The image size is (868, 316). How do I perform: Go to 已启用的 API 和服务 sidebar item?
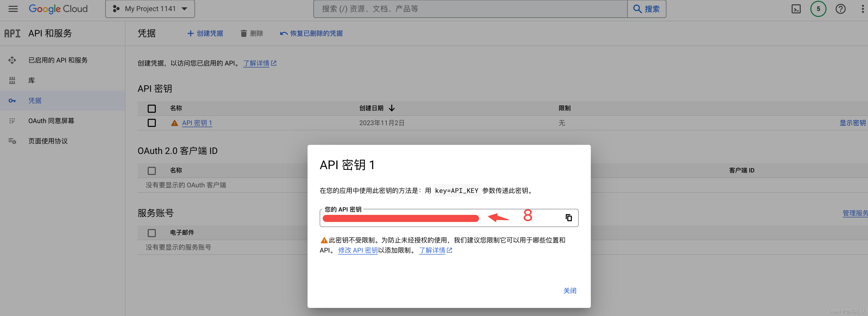pos(58,60)
